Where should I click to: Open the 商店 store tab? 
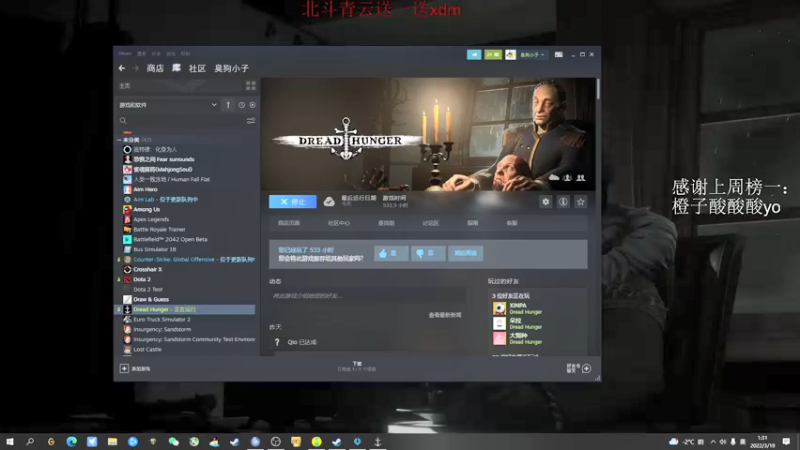155,68
